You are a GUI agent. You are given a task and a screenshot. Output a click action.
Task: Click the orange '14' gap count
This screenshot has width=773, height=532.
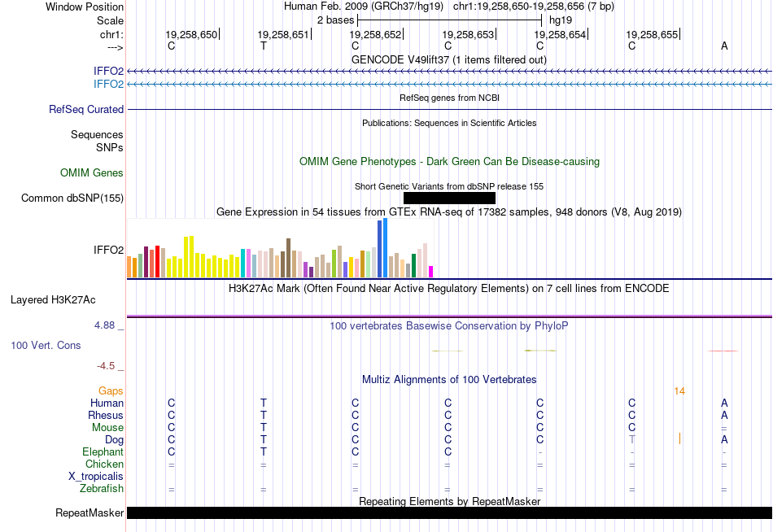pyautogui.click(x=679, y=391)
